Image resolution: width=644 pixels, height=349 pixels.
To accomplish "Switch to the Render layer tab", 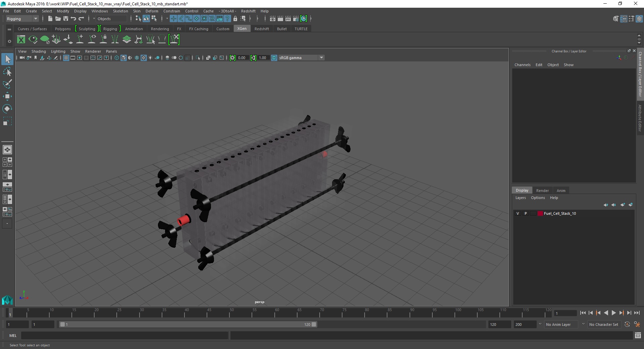I will pos(542,190).
